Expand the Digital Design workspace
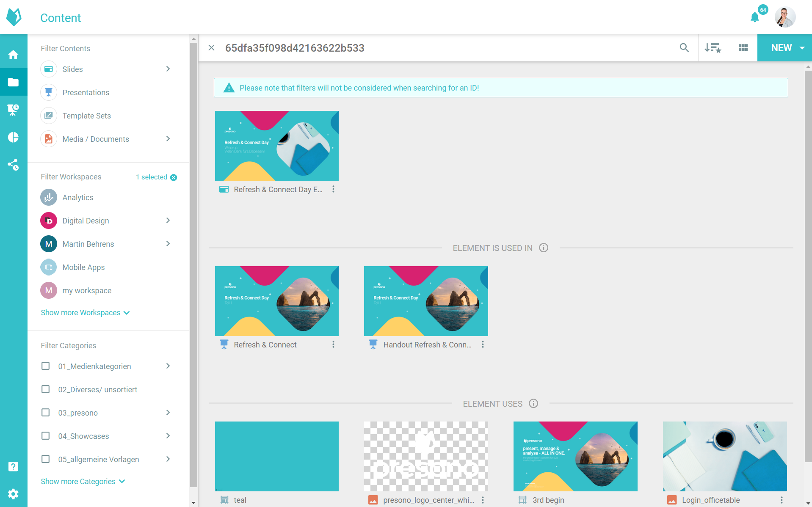812x507 pixels. (x=168, y=220)
